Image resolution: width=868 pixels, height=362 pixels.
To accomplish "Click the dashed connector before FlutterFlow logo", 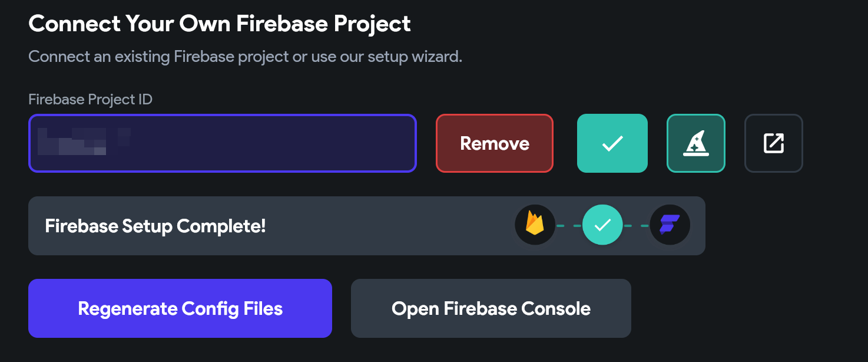I will coord(636,225).
